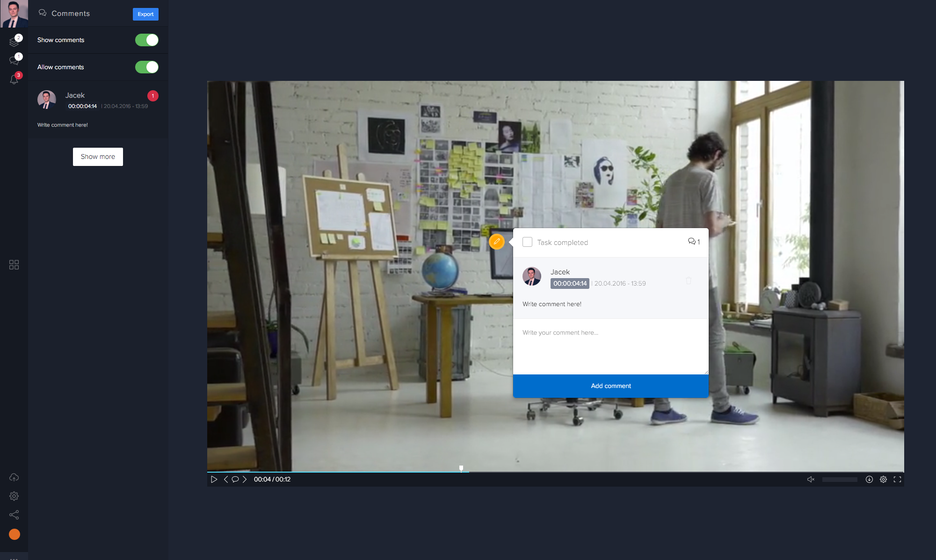Screen dimensions: 936x560
Task: Open the grid view icon
Action: tap(14, 265)
